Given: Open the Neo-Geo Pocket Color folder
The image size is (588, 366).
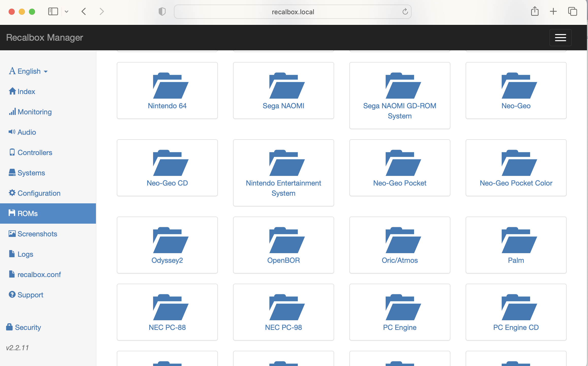Looking at the screenshot, I should (516, 168).
